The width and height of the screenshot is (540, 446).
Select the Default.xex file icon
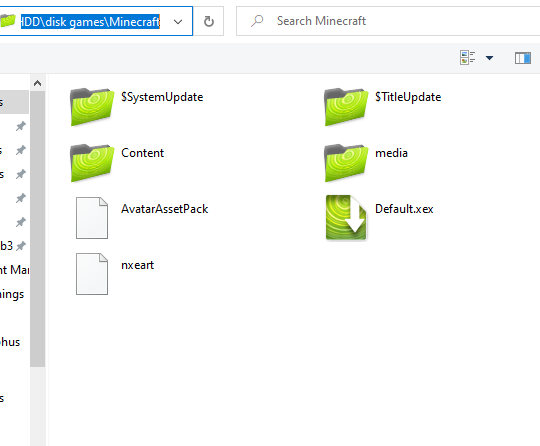(346, 218)
